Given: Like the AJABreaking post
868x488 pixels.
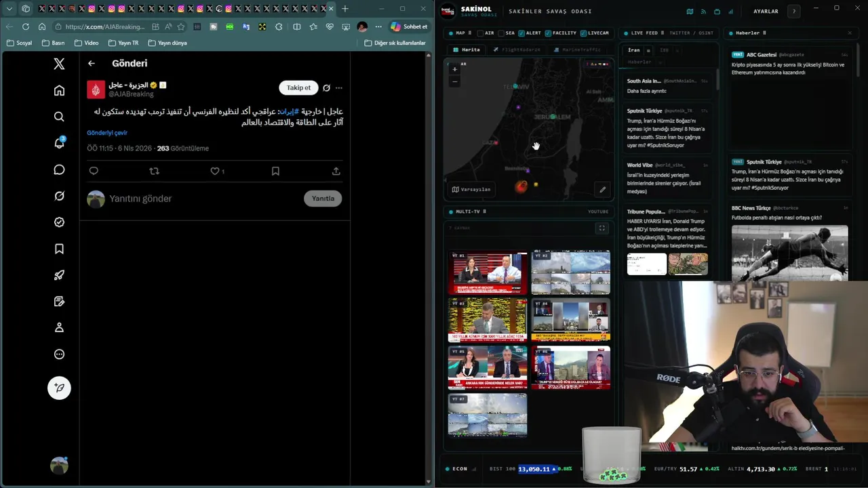Looking at the screenshot, I should [214, 171].
